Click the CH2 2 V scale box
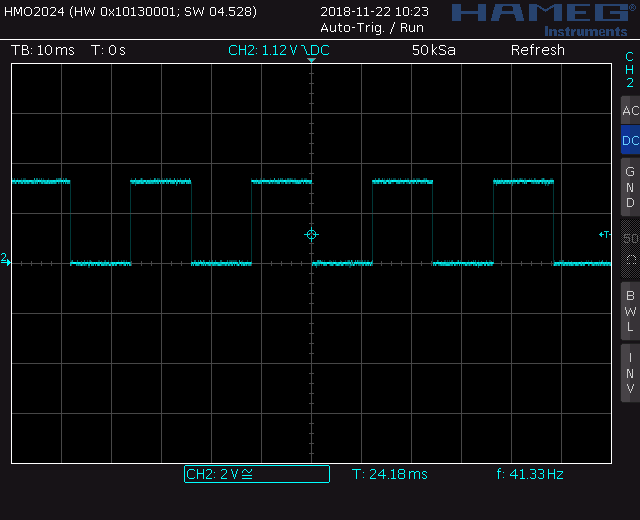This screenshot has height=520, width=640. point(257,474)
